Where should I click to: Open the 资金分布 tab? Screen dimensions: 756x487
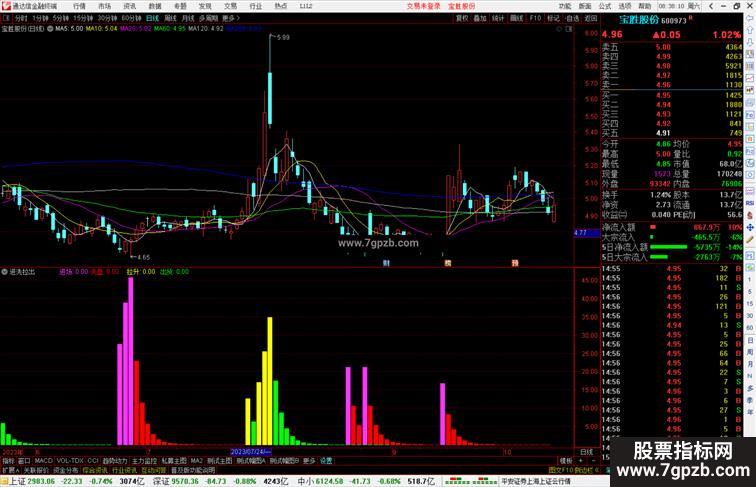click(66, 470)
